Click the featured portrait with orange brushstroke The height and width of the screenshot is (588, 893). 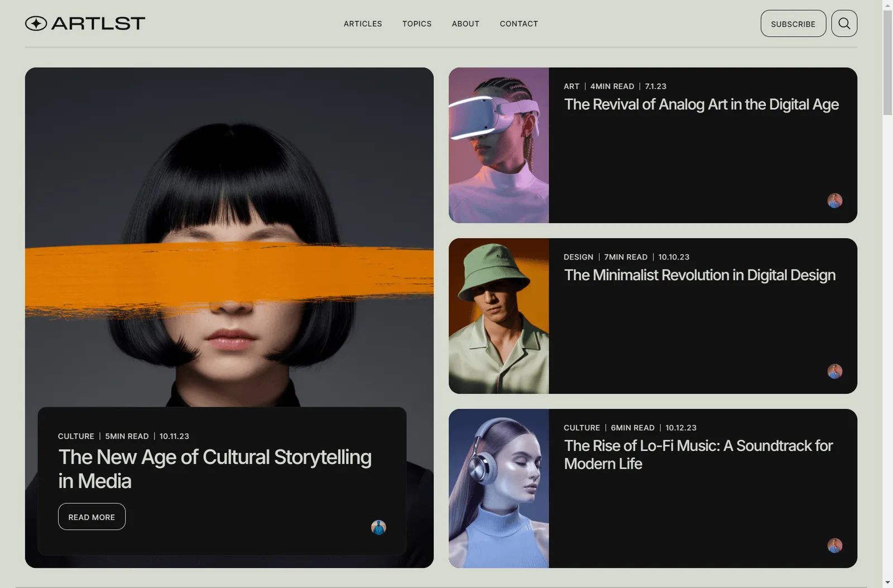pos(229,237)
